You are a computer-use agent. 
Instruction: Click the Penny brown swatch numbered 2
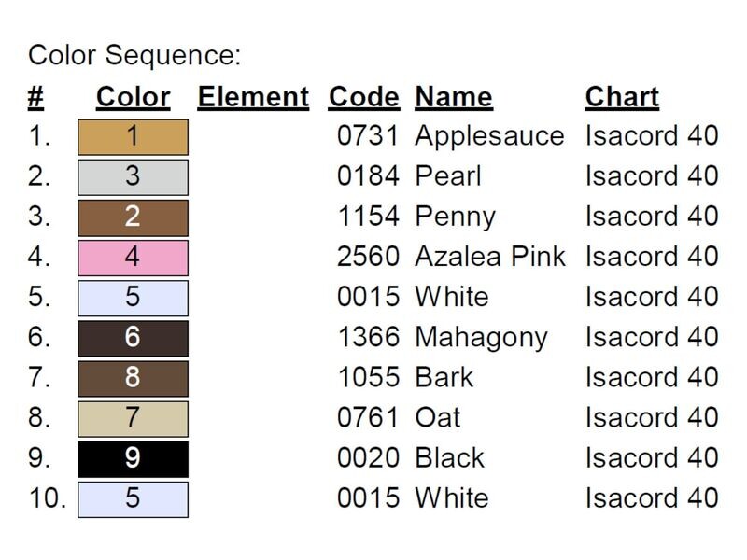[x=133, y=218]
